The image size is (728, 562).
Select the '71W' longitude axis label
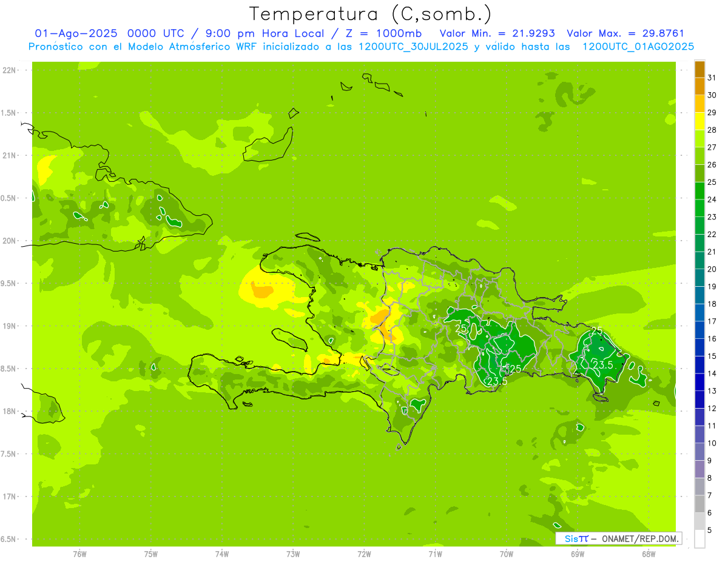click(x=435, y=554)
